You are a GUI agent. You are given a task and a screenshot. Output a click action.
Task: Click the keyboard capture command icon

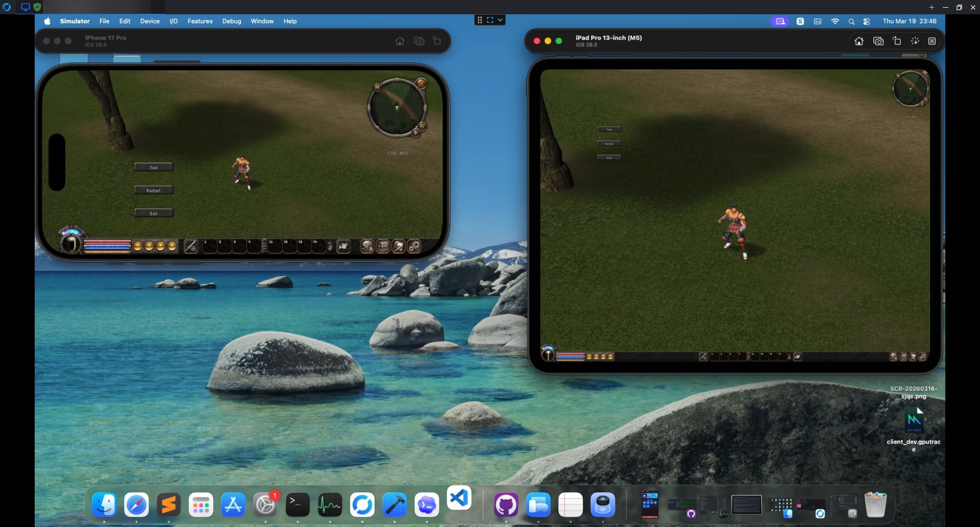tap(932, 41)
